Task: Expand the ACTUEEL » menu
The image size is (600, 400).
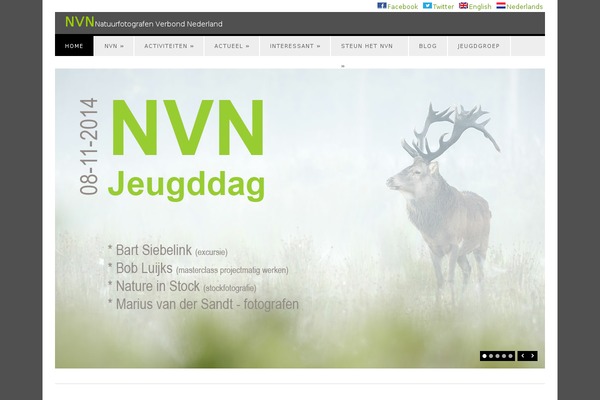Action: 232,46
